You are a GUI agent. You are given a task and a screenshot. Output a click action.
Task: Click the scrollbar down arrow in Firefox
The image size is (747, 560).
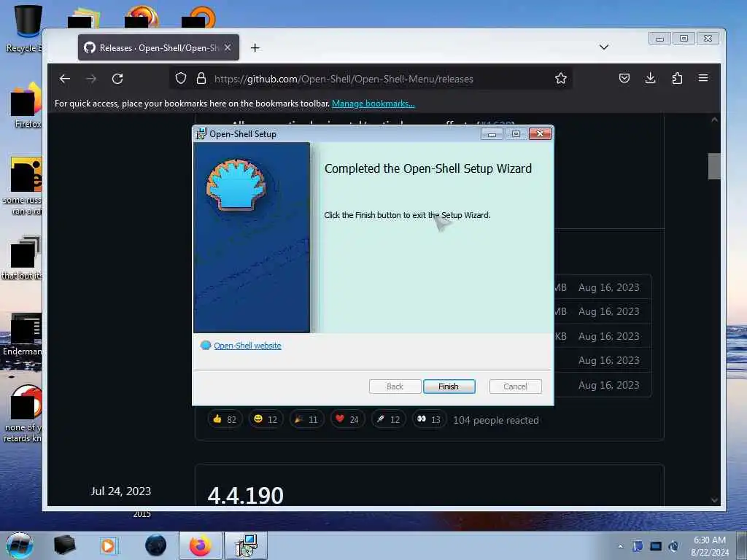714,500
